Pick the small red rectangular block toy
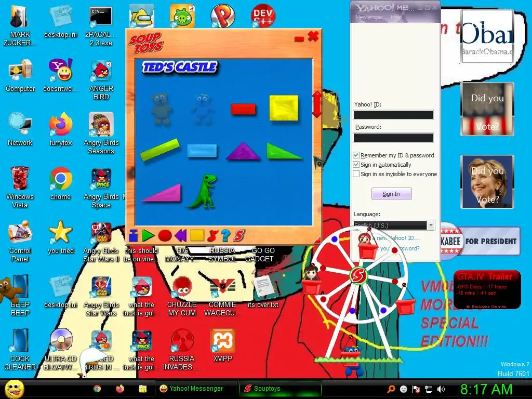The width and height of the screenshot is (532, 399). [x=243, y=109]
